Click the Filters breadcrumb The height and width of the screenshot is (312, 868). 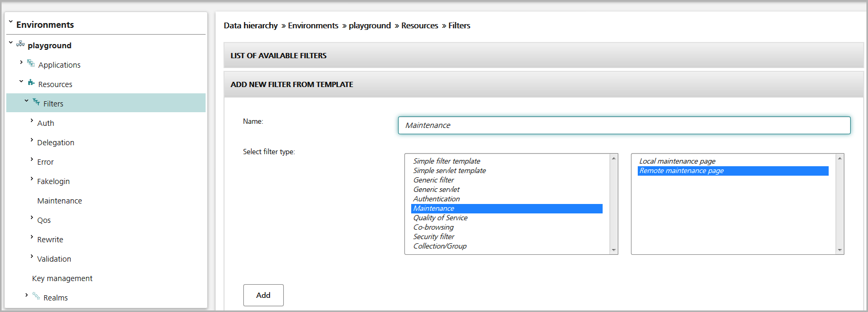coord(459,26)
